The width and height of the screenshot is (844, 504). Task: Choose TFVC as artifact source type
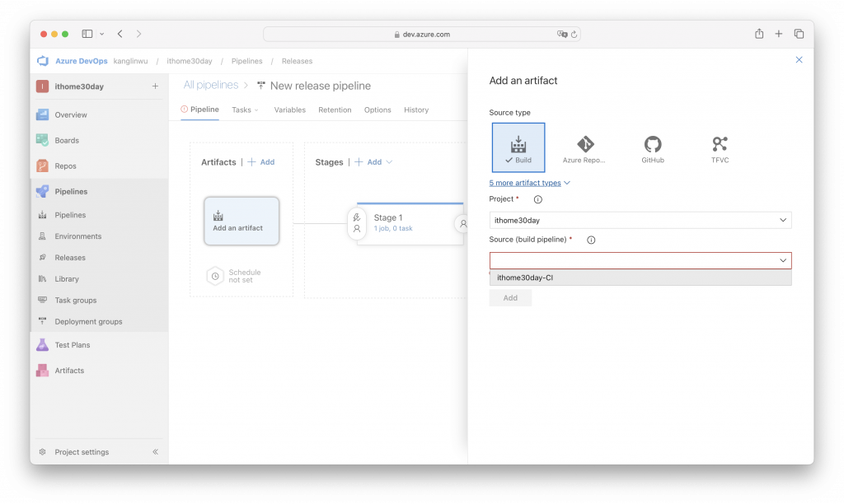(x=720, y=148)
